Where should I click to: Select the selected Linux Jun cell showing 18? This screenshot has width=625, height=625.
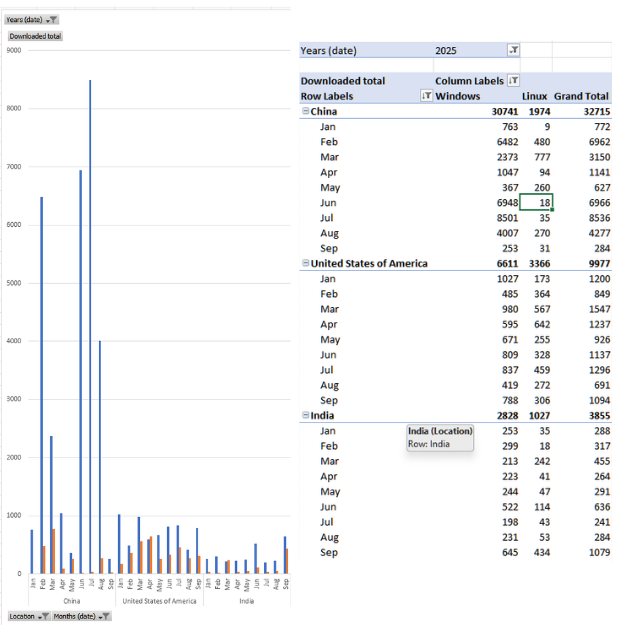[536, 203]
